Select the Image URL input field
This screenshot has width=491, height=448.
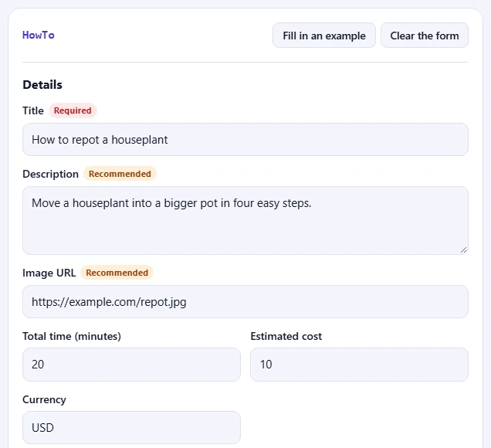pyautogui.click(x=245, y=302)
